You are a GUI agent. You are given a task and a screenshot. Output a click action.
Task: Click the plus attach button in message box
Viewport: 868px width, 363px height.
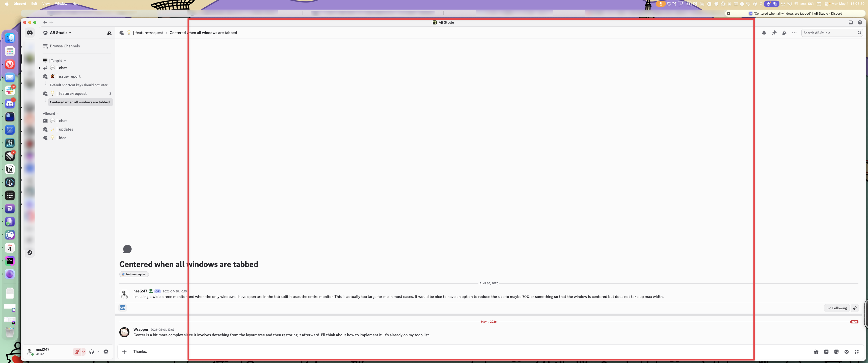(124, 352)
